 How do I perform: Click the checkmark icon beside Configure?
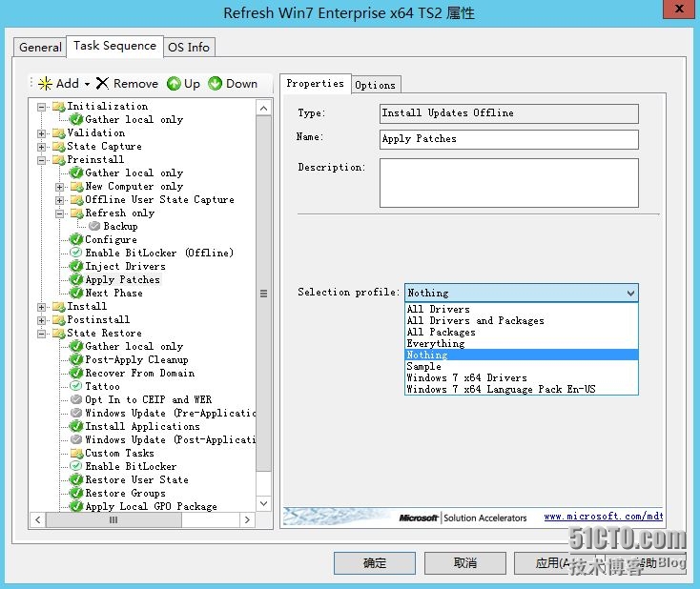click(77, 239)
